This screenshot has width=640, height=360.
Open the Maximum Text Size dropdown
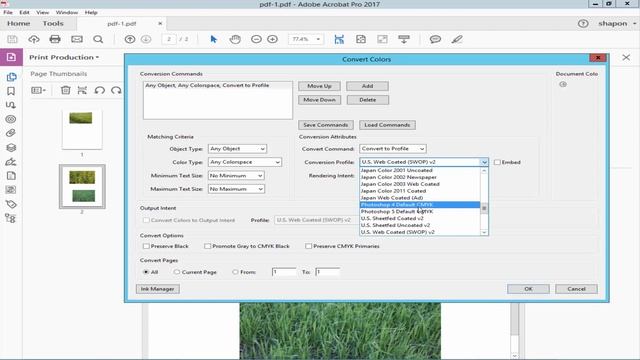click(236, 189)
